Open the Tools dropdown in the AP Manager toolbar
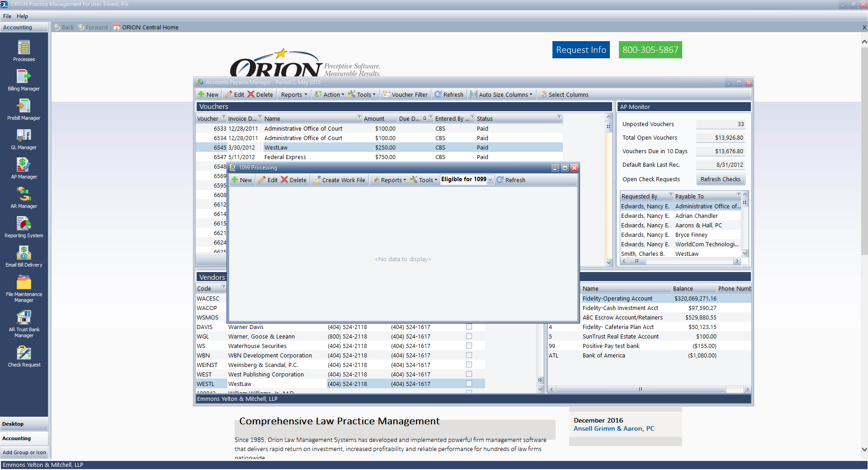Screen dimensions: 868x470 coord(362,94)
